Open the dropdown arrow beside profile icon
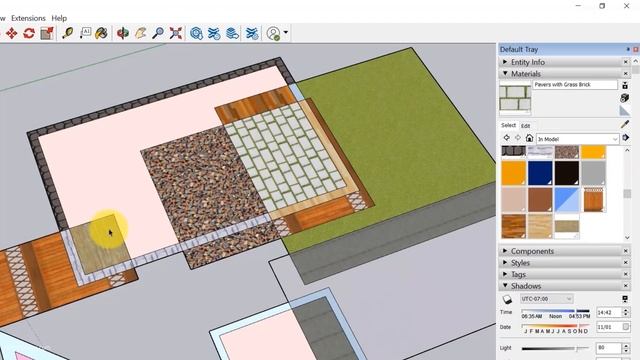Image resolution: width=640 pixels, height=360 pixels. [286, 32]
